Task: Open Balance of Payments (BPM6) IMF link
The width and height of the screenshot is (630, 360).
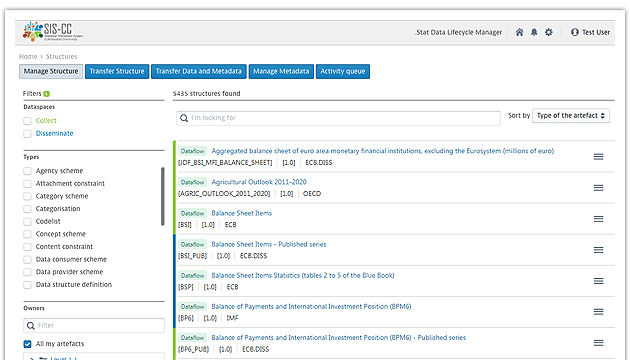Action: point(311,307)
